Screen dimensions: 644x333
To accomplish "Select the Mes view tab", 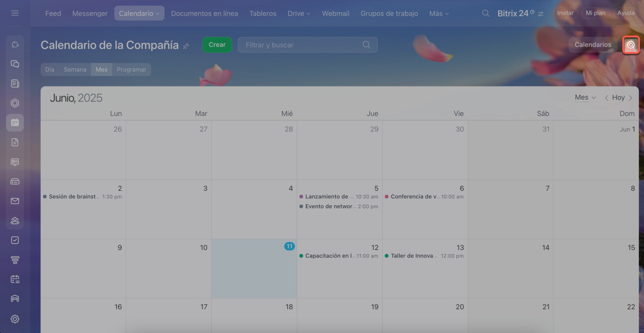I will (102, 69).
